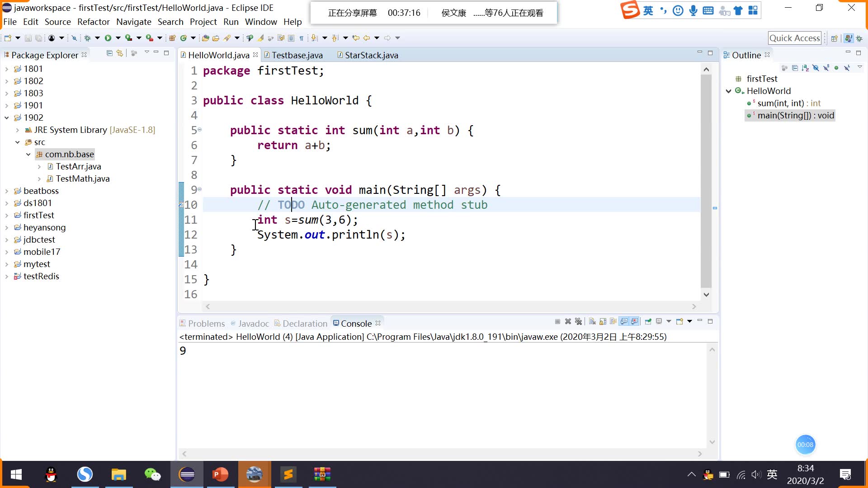Viewport: 868px width, 488px height.
Task: Toggle Hide Fields in Outline
Action: pos(816,68)
